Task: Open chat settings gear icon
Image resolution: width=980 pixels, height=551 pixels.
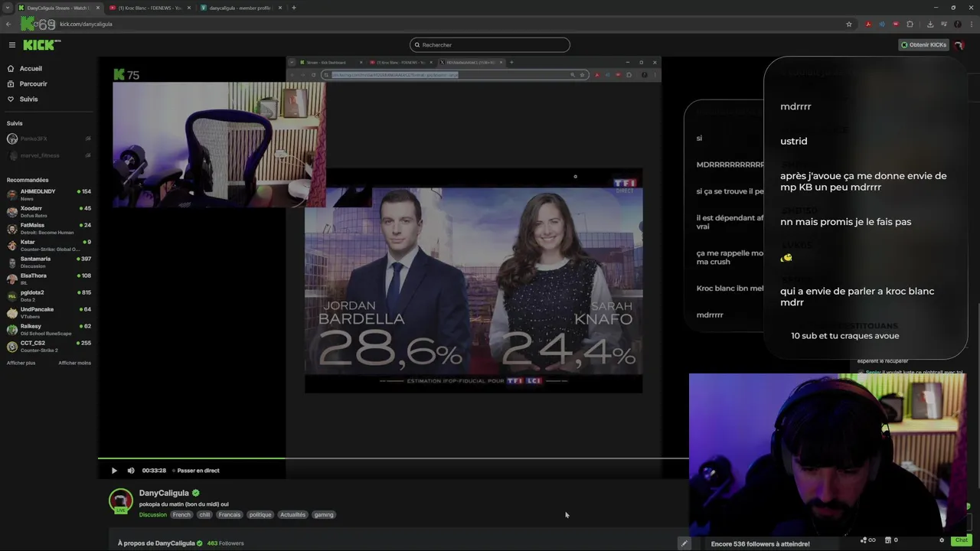Action: tap(942, 540)
